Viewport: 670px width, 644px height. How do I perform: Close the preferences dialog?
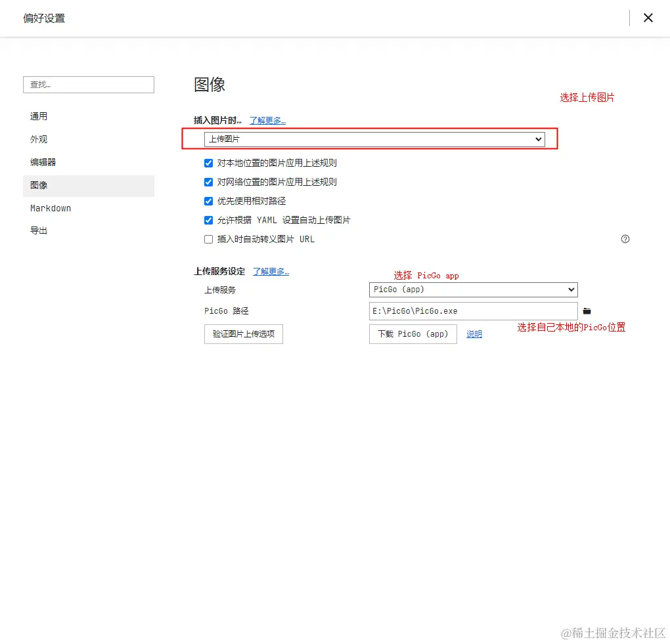tap(648, 18)
